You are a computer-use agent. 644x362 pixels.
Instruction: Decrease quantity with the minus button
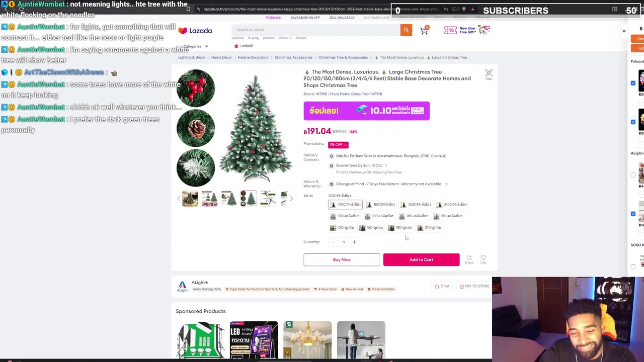point(333,242)
